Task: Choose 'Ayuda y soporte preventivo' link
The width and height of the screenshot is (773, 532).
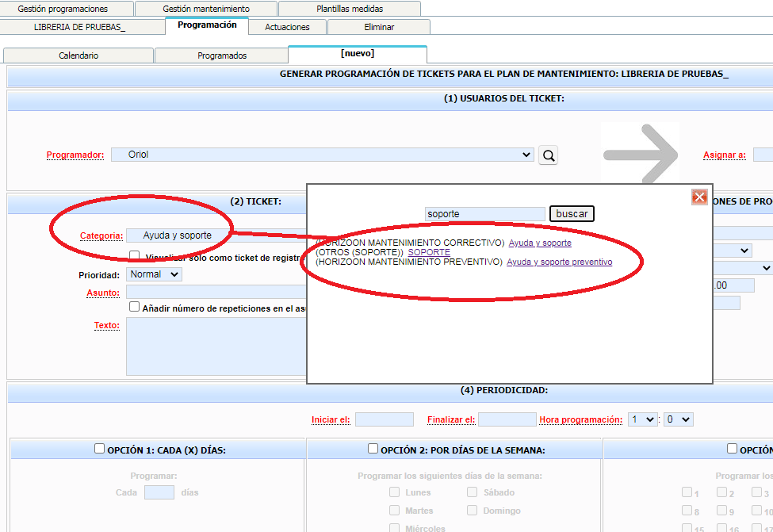Action: [560, 262]
